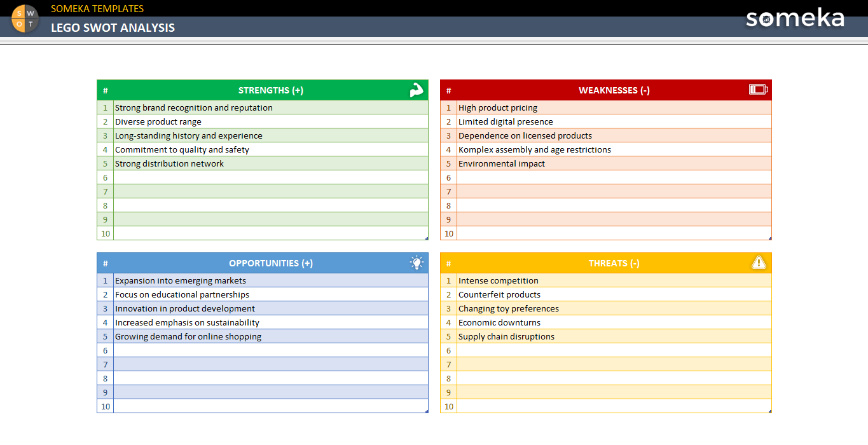868x445 pixels.
Task: Open the SOMEKA TEMPLATES link
Action: coord(97,9)
